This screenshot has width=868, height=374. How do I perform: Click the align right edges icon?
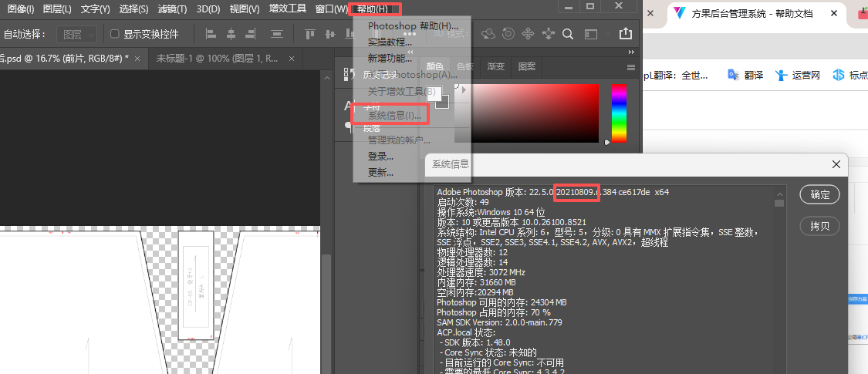[x=252, y=34]
